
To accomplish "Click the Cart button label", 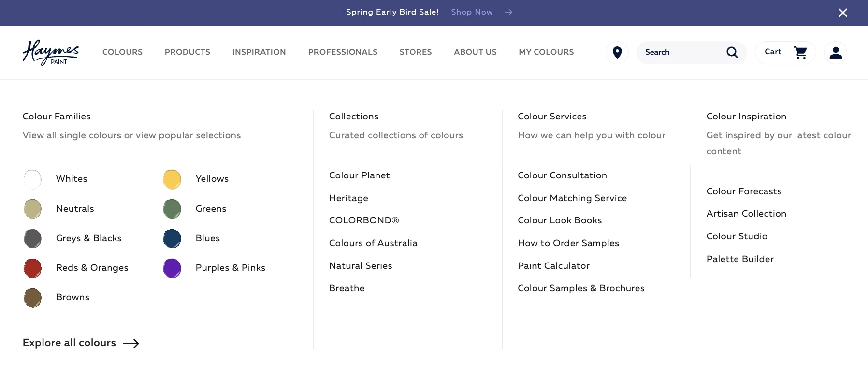I will (x=773, y=52).
